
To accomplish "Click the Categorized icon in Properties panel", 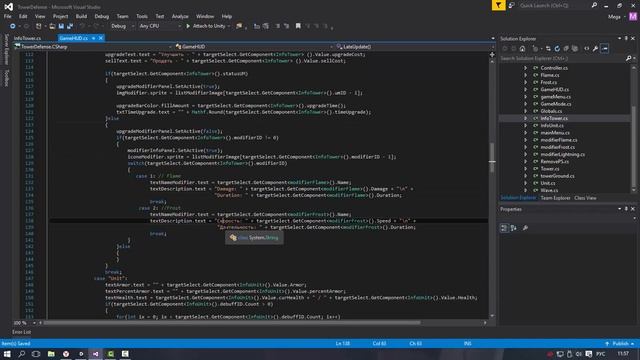I will click(x=504, y=228).
